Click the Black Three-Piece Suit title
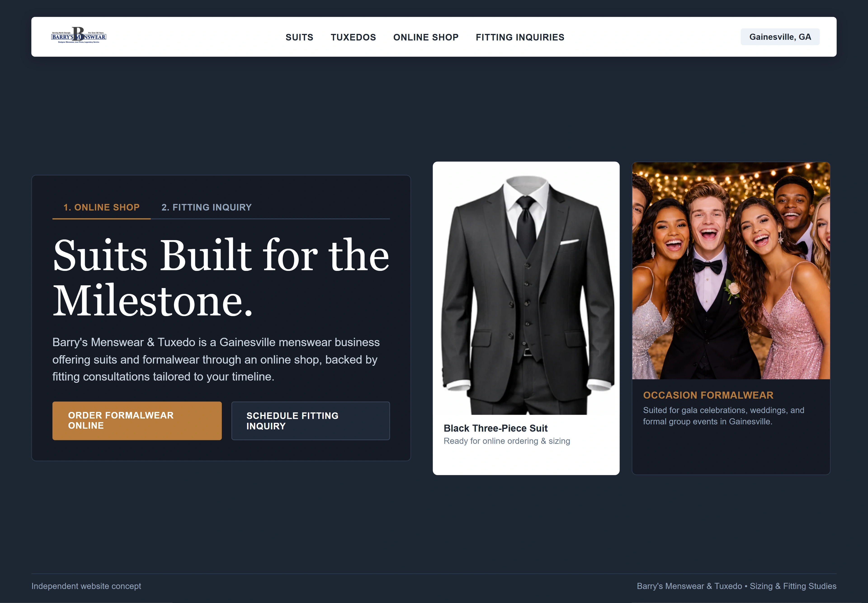The image size is (868, 603). 495,428
